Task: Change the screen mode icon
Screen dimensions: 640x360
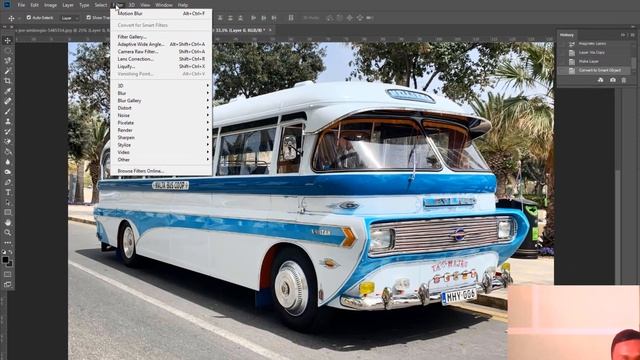Action: coord(8,284)
